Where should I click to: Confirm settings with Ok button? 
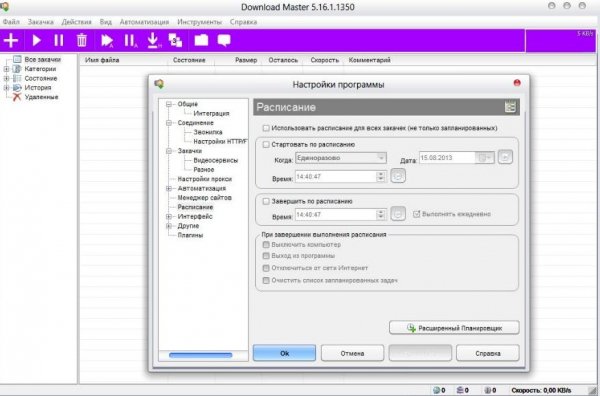pyautogui.click(x=284, y=353)
